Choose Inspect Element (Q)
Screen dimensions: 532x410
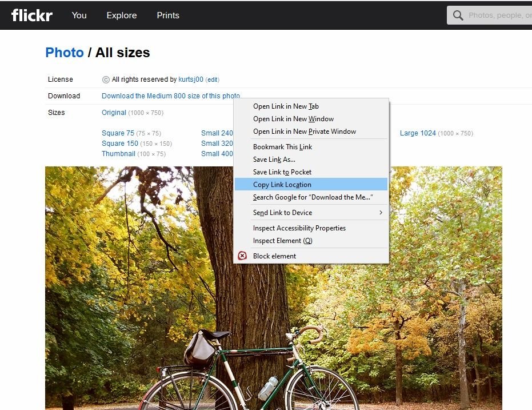[311, 240]
